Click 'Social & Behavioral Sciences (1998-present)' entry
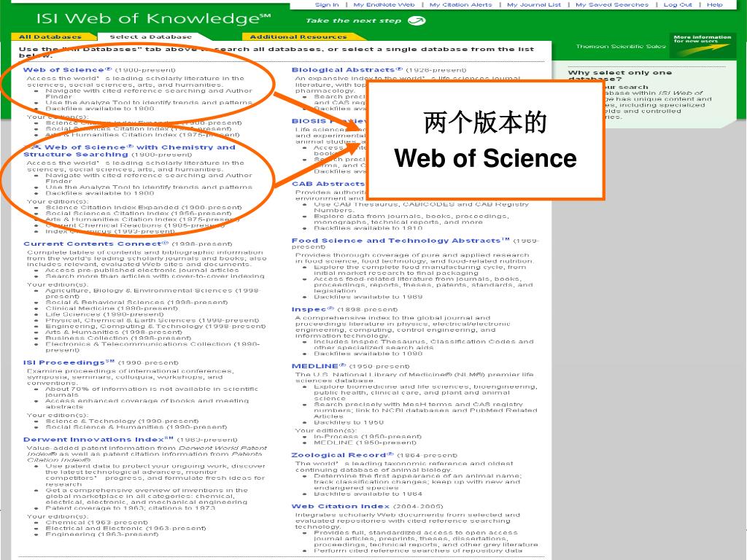This screenshot has height=560, width=747. tap(136, 302)
